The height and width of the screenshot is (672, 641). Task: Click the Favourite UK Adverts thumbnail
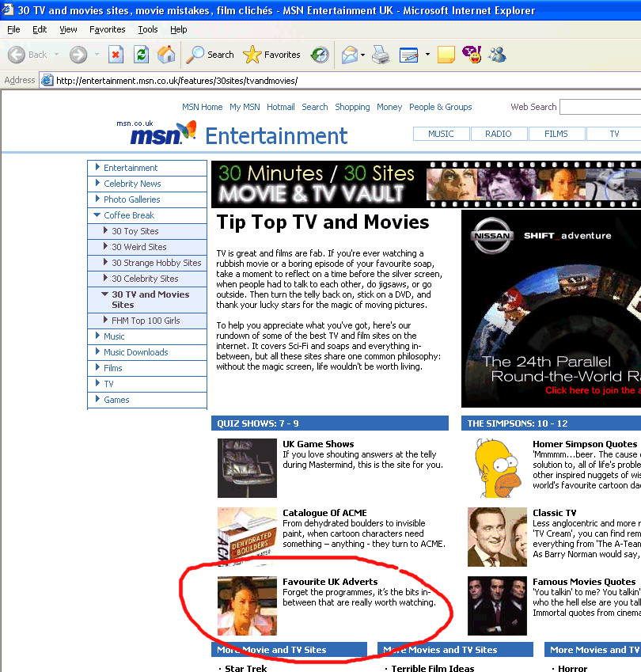(247, 606)
